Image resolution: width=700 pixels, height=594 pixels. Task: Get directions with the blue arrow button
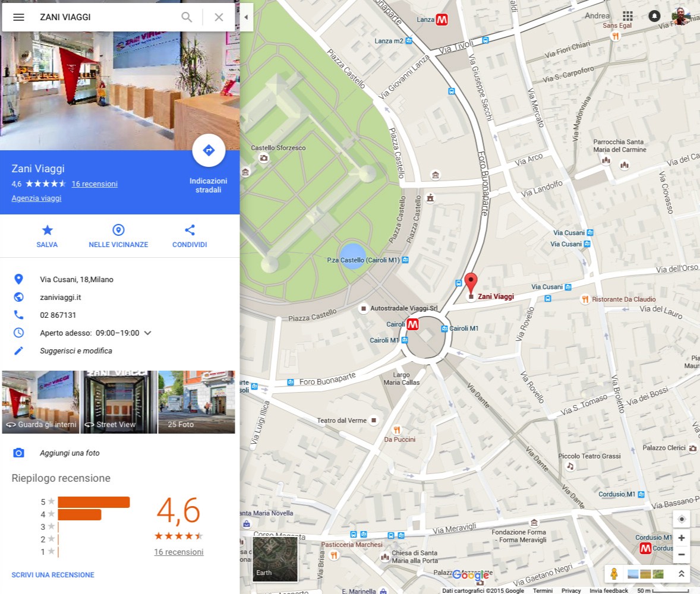[x=209, y=150]
